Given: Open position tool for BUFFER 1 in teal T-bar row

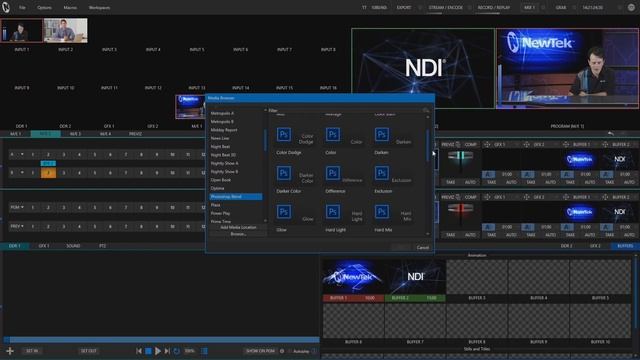Looking at the screenshot, I should pyautogui.click(x=566, y=144).
